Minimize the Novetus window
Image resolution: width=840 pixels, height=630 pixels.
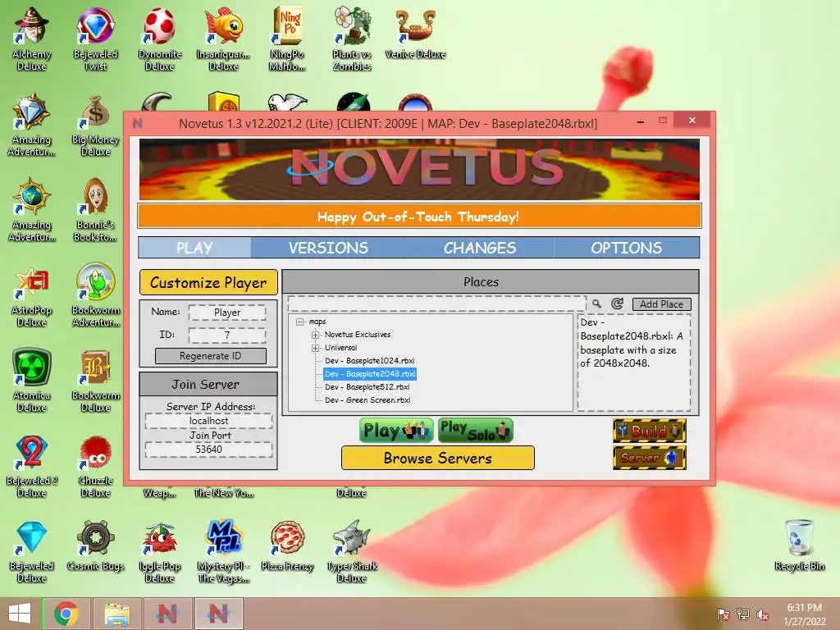pyautogui.click(x=640, y=122)
